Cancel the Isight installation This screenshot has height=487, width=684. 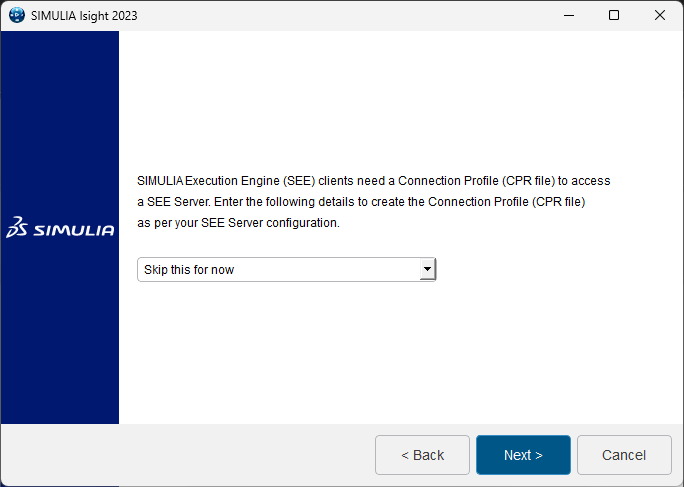[624, 455]
